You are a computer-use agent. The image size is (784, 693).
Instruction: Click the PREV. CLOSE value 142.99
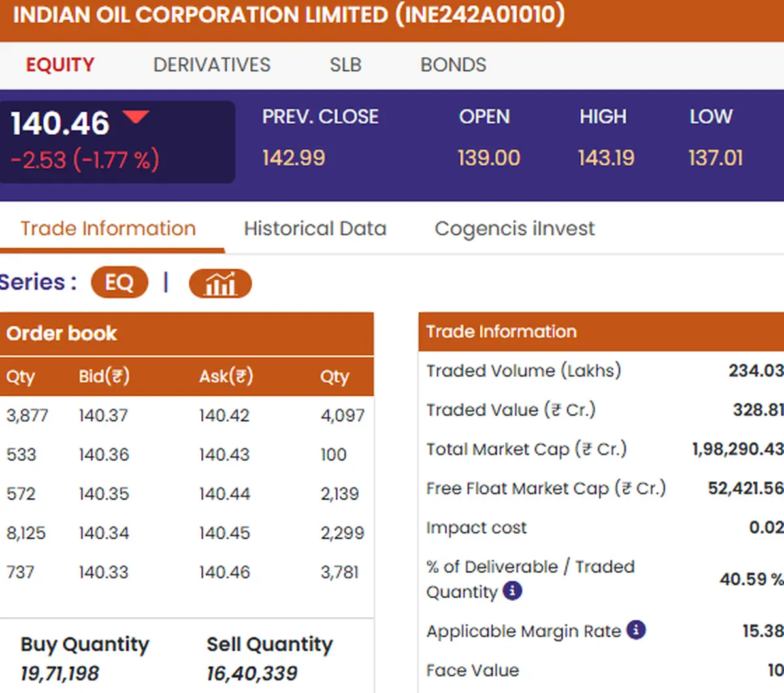[293, 158]
